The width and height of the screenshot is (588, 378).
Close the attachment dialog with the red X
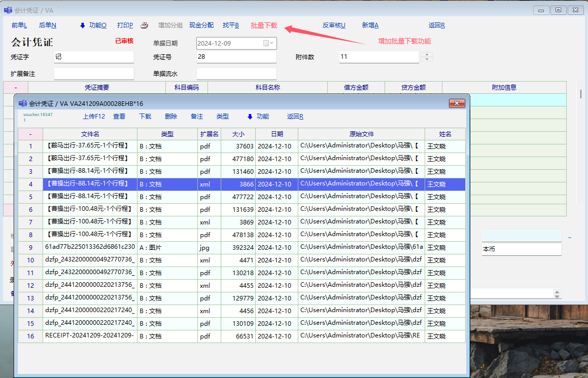(x=457, y=103)
